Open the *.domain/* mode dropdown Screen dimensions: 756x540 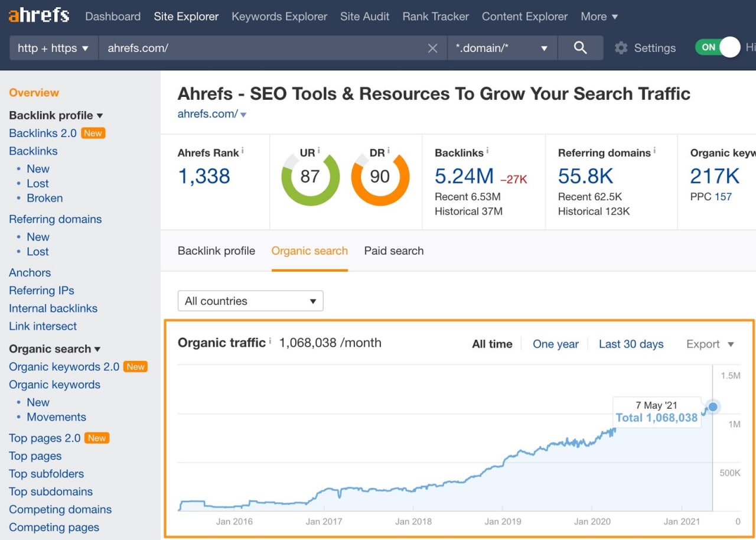(x=501, y=48)
